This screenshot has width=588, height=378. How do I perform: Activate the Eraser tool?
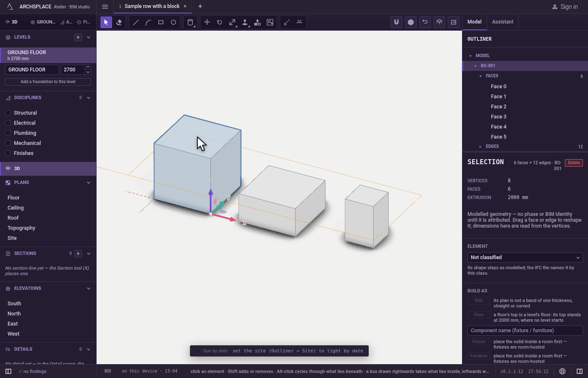click(119, 22)
